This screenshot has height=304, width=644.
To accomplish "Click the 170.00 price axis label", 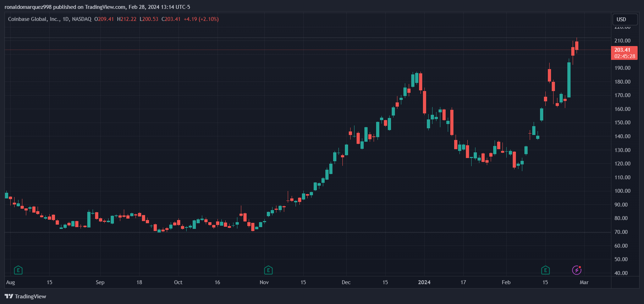I will point(622,95).
